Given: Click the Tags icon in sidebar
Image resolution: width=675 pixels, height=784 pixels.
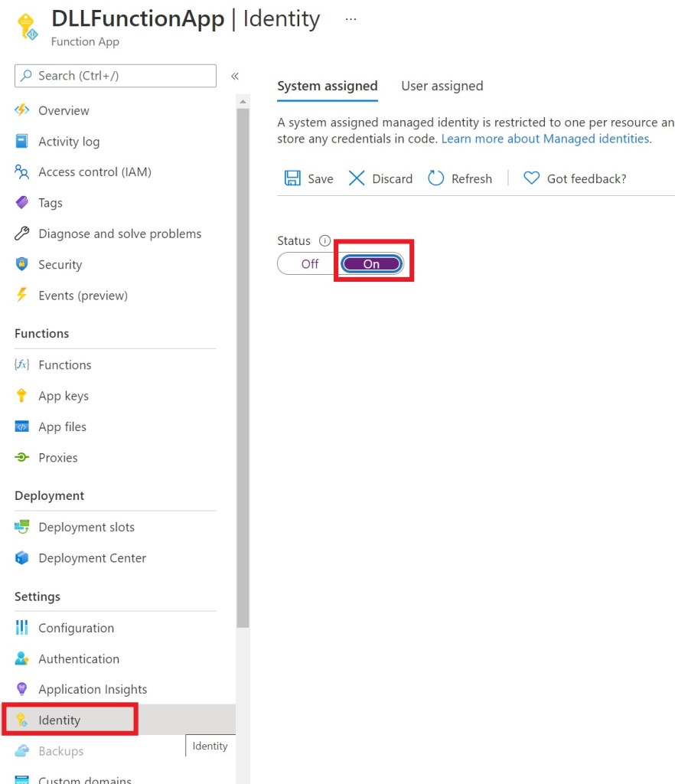Looking at the screenshot, I should click(22, 203).
